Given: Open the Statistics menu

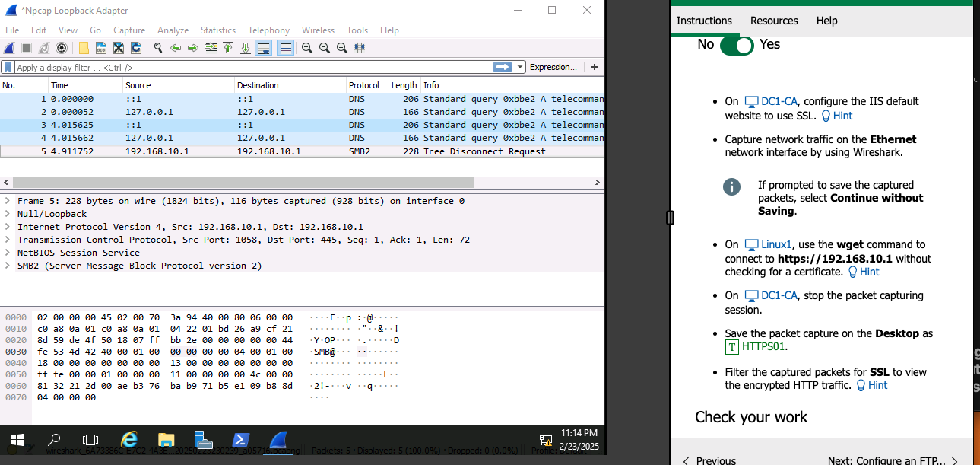Looking at the screenshot, I should tap(217, 30).
